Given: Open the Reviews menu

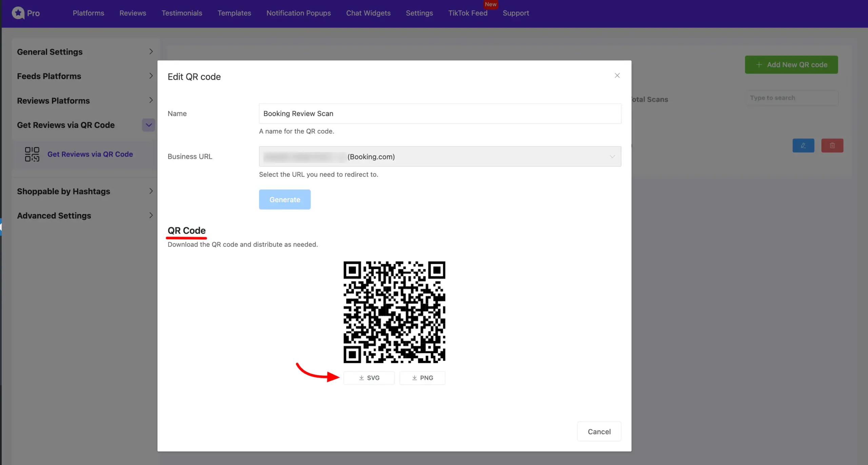Looking at the screenshot, I should [x=133, y=13].
